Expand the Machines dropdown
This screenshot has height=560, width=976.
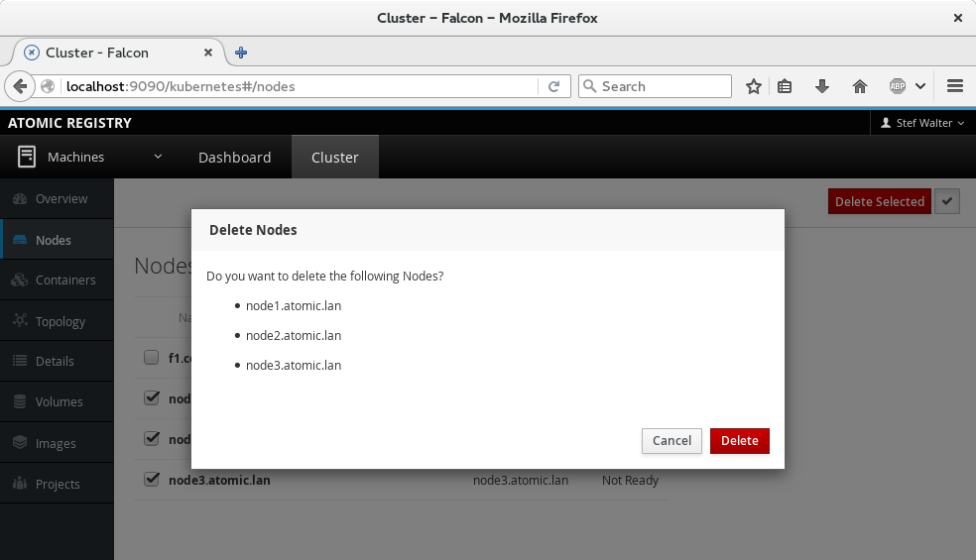158,157
